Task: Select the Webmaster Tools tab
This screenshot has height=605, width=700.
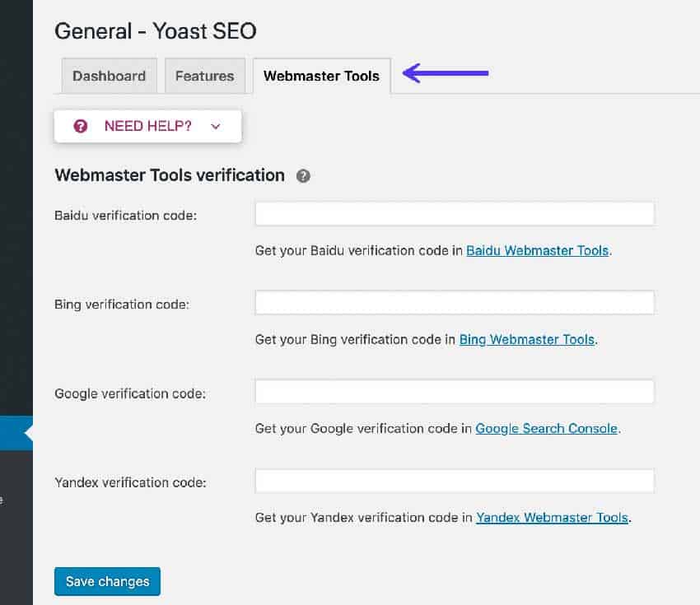Action: 321,75
